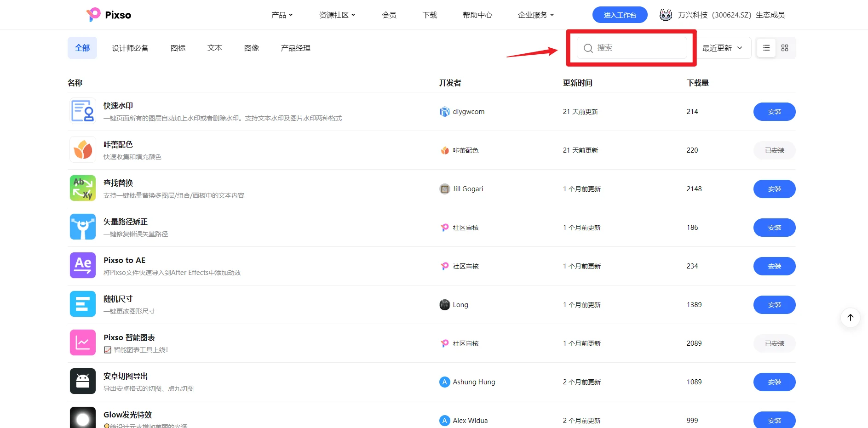Screen dimensions: 868x428
Task: Switch to list view layout
Action: click(765, 47)
